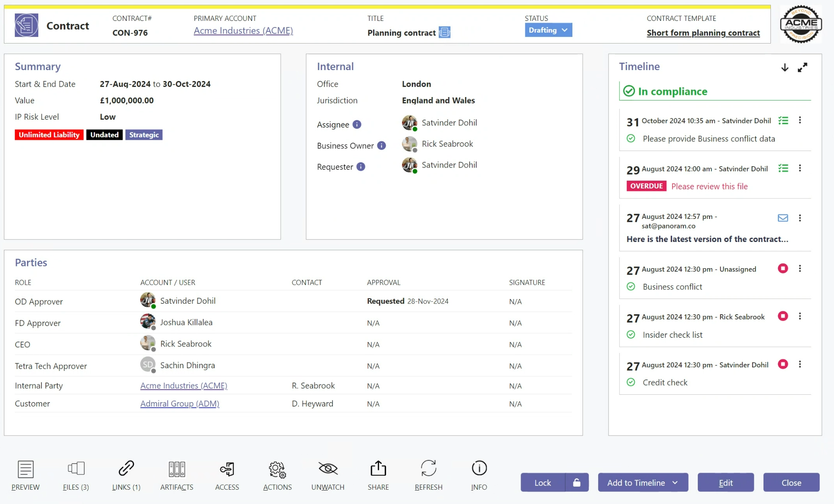
Task: Open more options for Credit check entry
Action: [x=800, y=364]
